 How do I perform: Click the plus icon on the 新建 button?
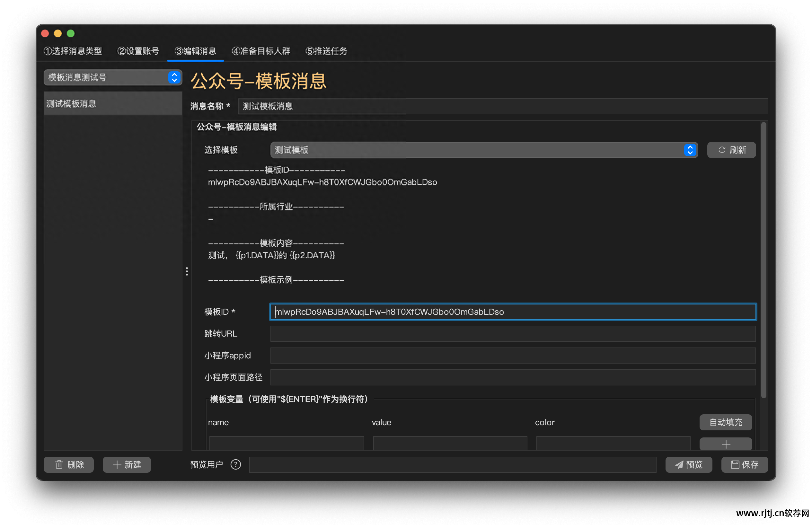117,464
